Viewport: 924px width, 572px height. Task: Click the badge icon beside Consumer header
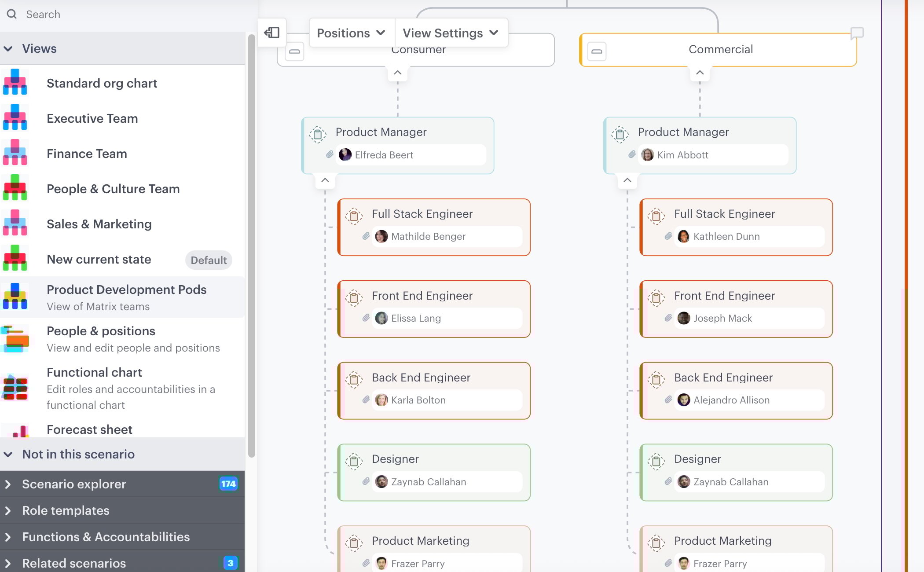point(294,51)
